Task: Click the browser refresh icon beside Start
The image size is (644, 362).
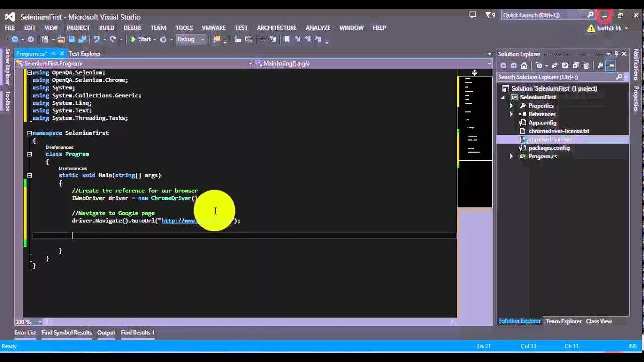Action: pos(163,39)
